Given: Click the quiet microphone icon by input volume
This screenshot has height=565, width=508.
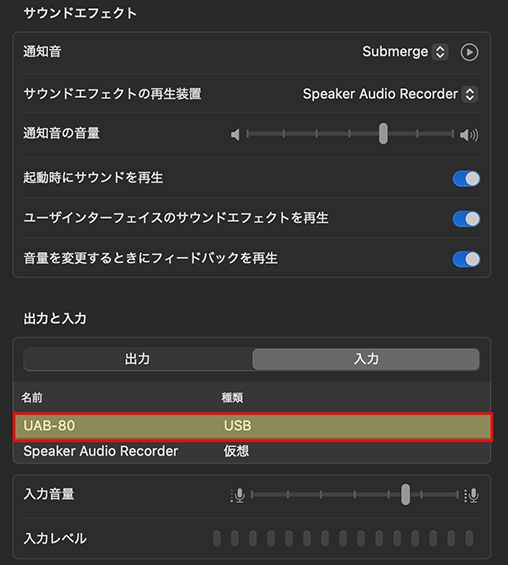Looking at the screenshot, I should pyautogui.click(x=238, y=495).
